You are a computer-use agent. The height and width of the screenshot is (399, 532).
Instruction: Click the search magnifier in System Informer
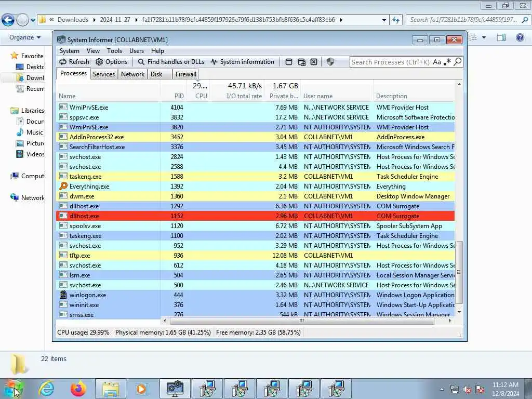pos(458,61)
